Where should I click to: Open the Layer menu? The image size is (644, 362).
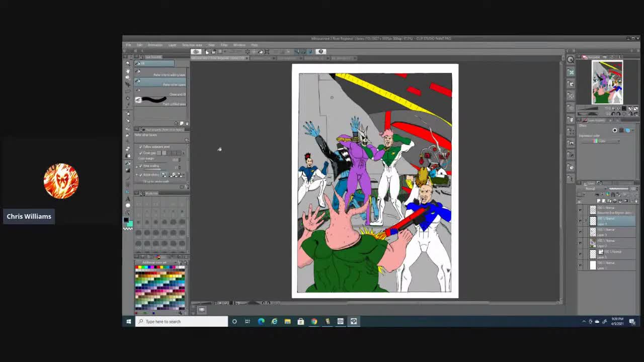click(x=173, y=45)
